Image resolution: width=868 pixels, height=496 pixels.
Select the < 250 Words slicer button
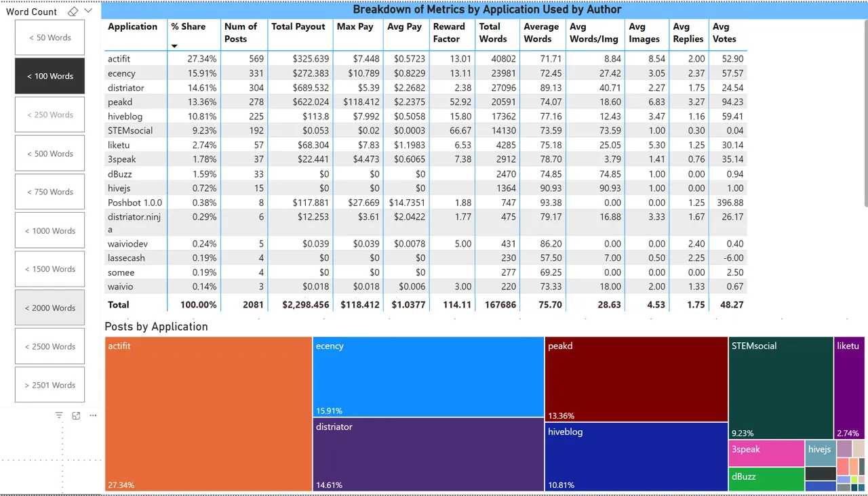[x=50, y=115]
